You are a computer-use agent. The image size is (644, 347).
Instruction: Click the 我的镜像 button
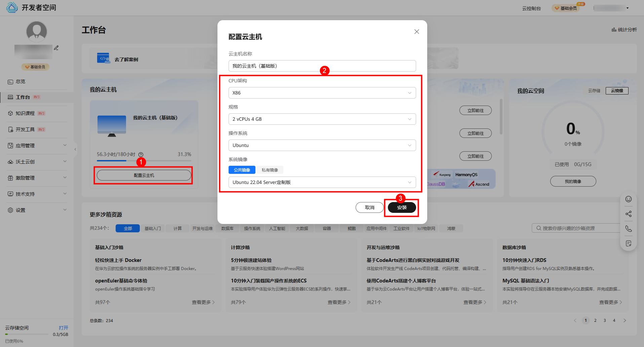573,181
